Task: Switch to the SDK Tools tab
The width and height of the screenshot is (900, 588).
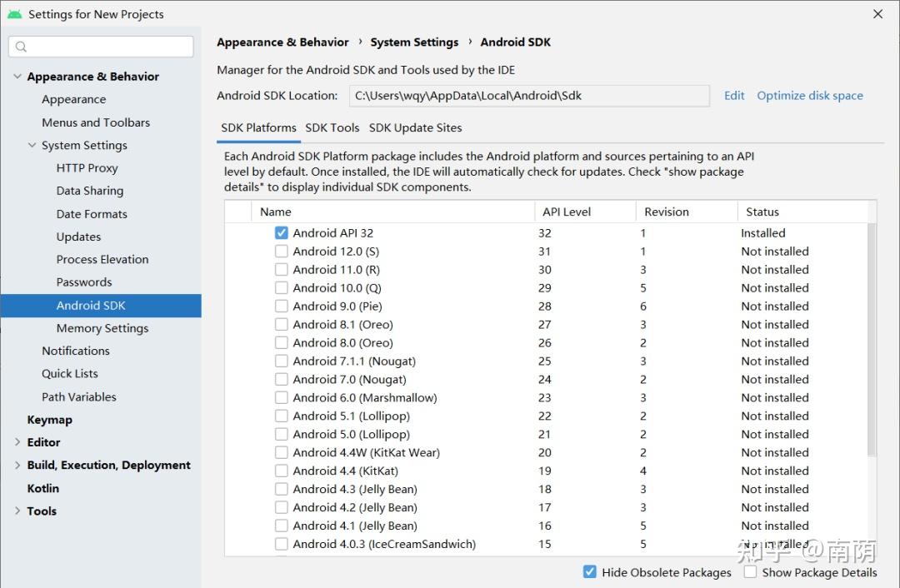Action: click(x=332, y=128)
